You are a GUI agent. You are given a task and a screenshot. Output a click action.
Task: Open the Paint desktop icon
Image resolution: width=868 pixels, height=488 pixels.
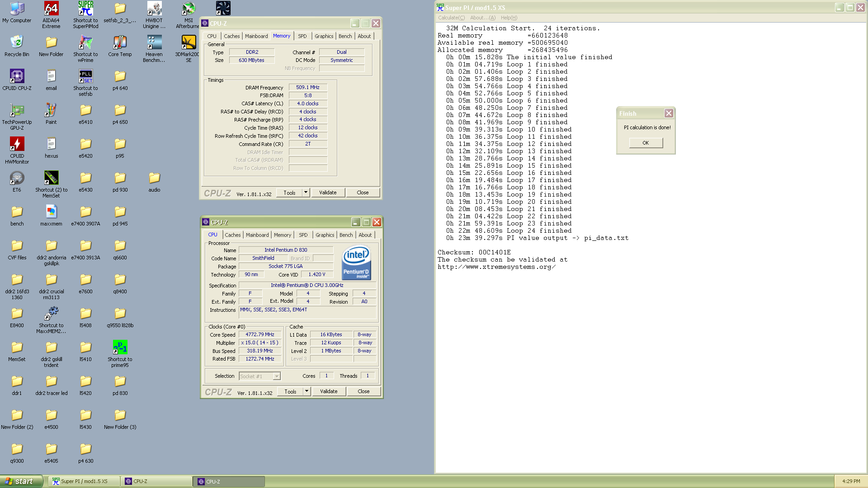pos(51,114)
